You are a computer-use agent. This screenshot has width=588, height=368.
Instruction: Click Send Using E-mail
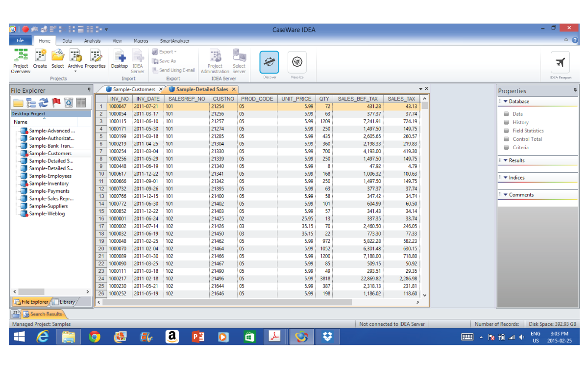point(173,70)
